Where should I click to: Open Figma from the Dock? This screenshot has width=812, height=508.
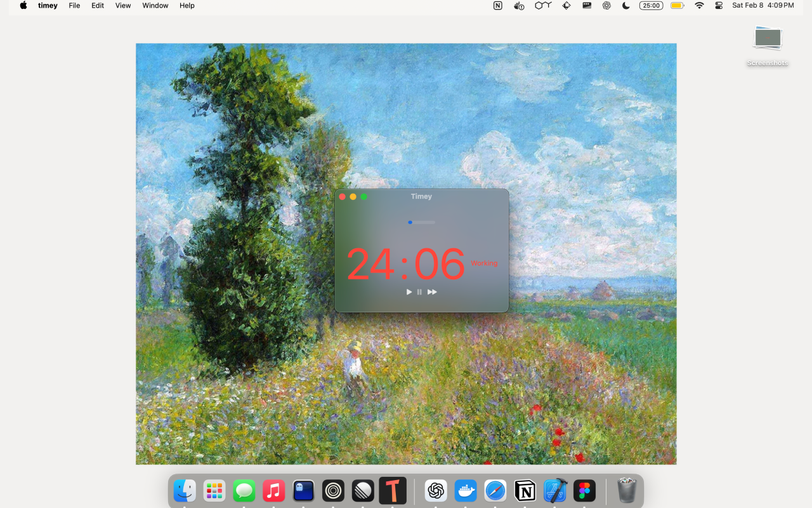(x=584, y=491)
